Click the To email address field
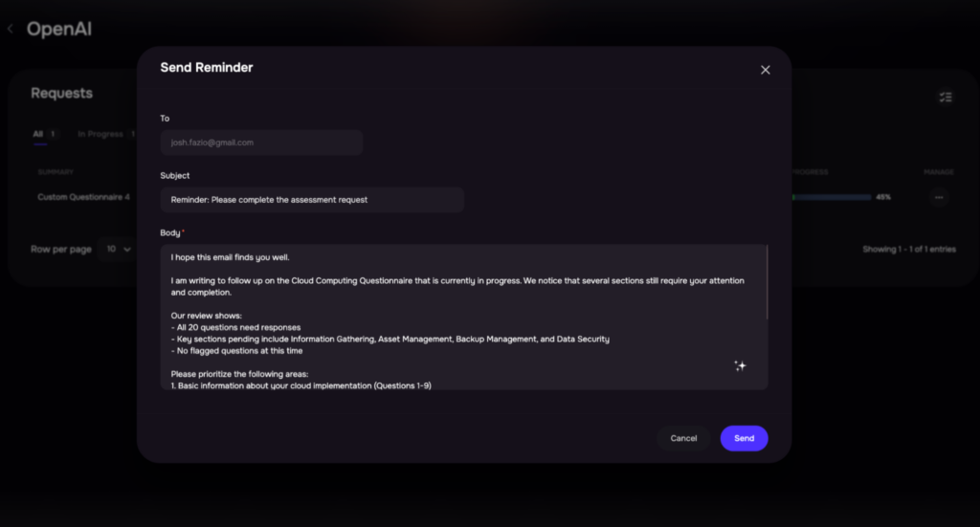980x527 pixels. tap(261, 143)
